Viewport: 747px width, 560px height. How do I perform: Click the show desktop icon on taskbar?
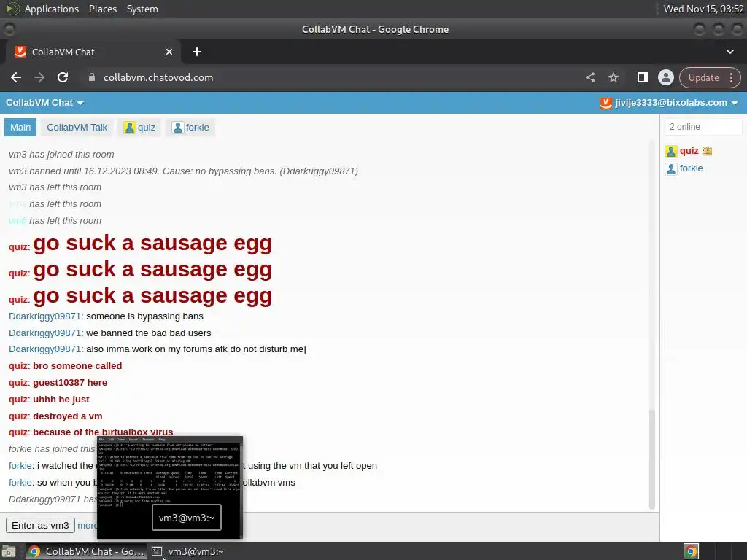(x=9, y=551)
